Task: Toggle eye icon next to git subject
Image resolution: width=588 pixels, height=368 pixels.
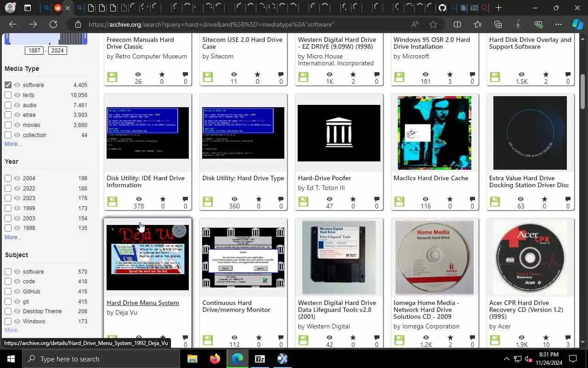Action: pos(17,301)
